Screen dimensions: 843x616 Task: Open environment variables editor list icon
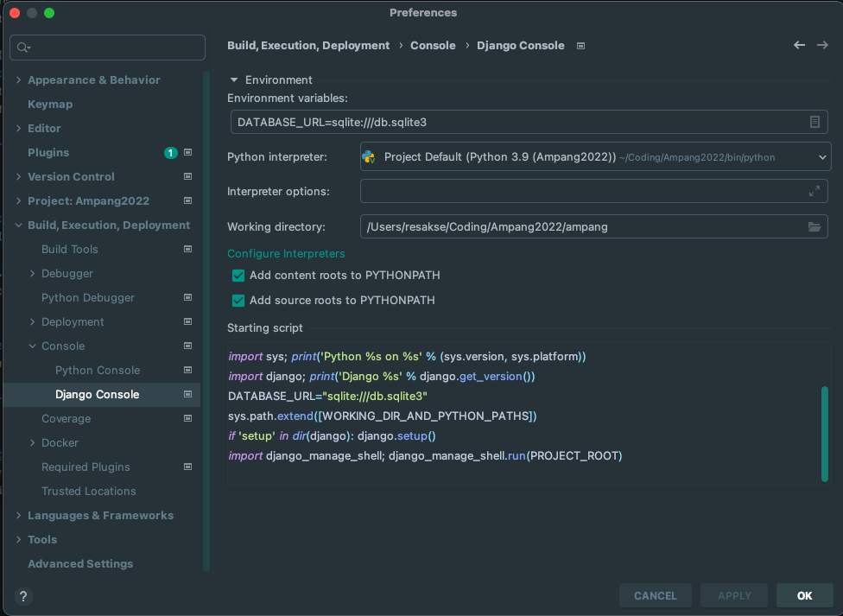click(814, 122)
